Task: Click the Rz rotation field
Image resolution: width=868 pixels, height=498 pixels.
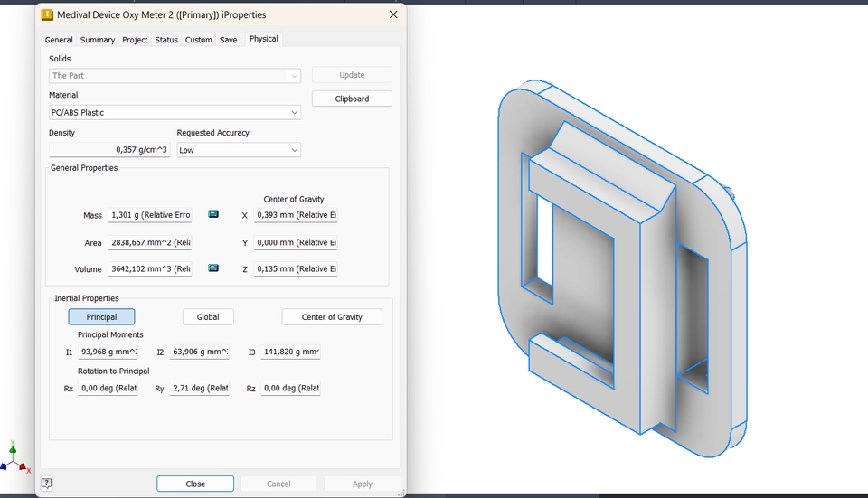Action: coord(290,388)
